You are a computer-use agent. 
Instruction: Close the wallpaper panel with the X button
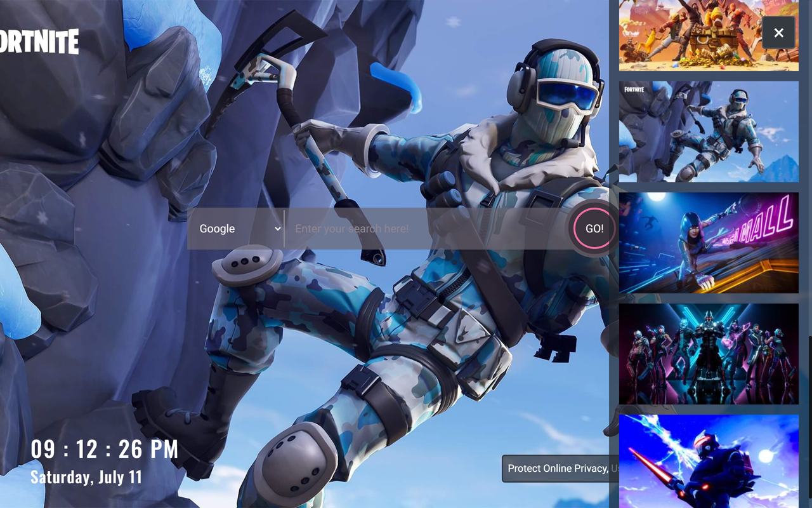[778, 32]
